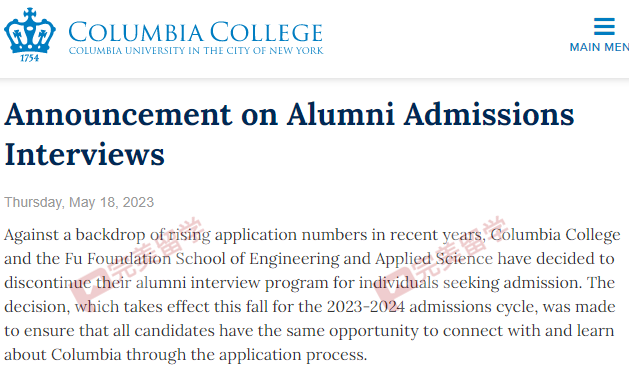Click the left red watermark logo
Screen dimensions: 629x374
tap(136, 257)
